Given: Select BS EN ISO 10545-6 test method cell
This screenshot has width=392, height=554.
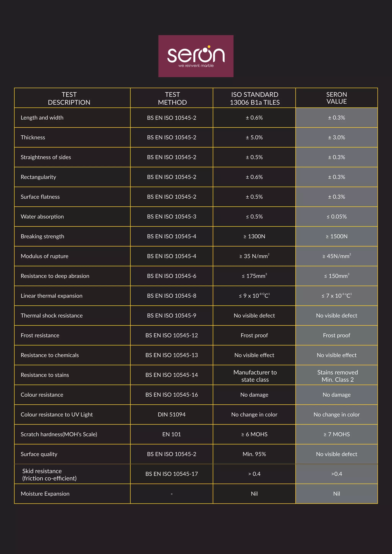Looking at the screenshot, I should [x=172, y=276].
